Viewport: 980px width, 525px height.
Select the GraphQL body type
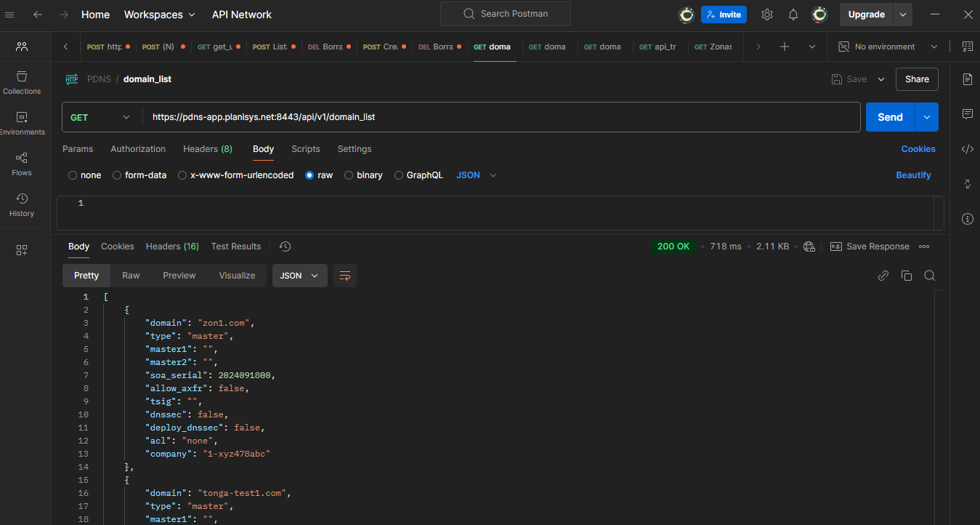[399, 175]
